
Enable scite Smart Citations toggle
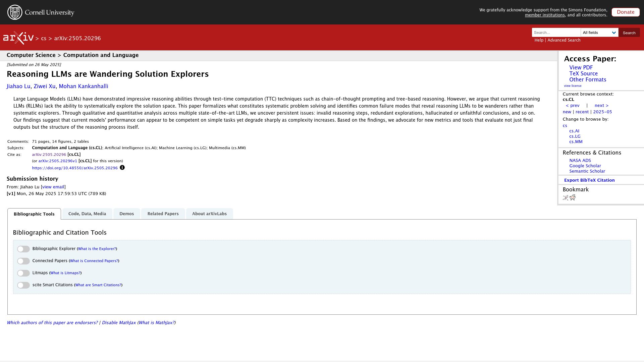point(23,285)
